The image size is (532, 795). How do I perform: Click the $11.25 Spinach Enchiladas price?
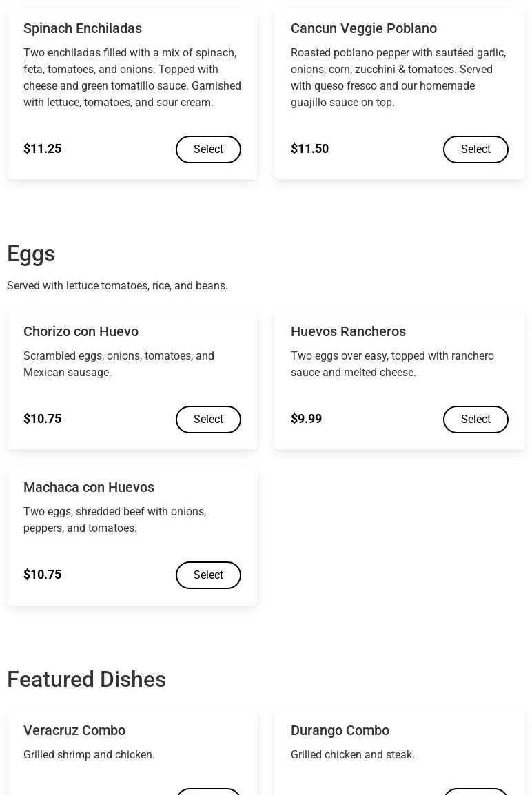(x=42, y=149)
